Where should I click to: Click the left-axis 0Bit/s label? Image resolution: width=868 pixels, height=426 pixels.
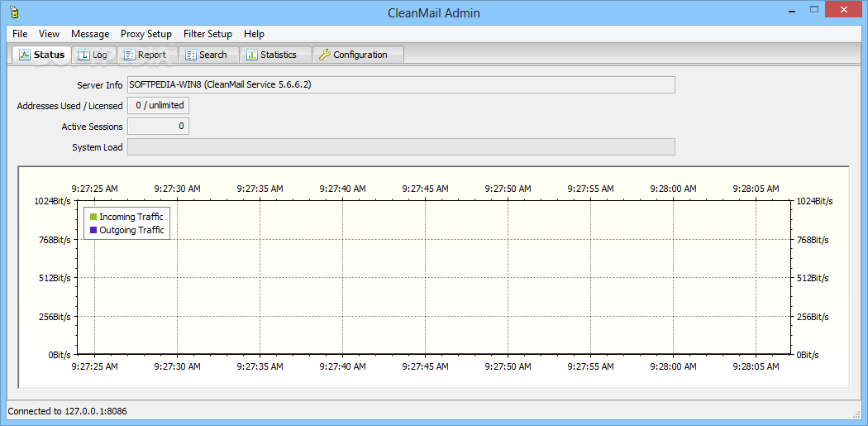point(60,355)
